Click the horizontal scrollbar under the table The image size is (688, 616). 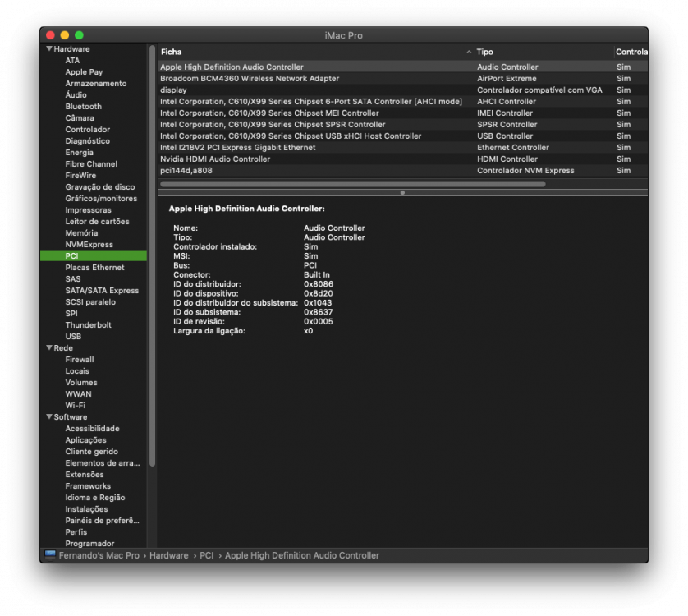pyautogui.click(x=353, y=184)
